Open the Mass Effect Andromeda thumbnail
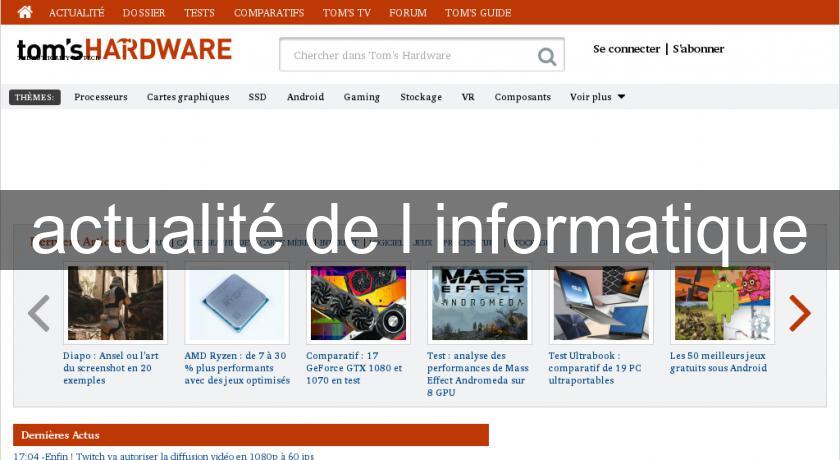This screenshot has width=840, height=460. coord(479,303)
